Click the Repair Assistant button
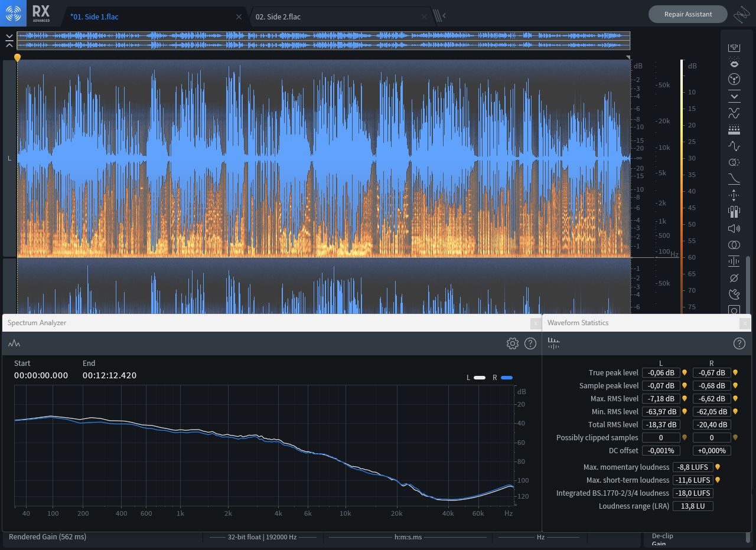This screenshot has height=550, width=756. (x=687, y=14)
